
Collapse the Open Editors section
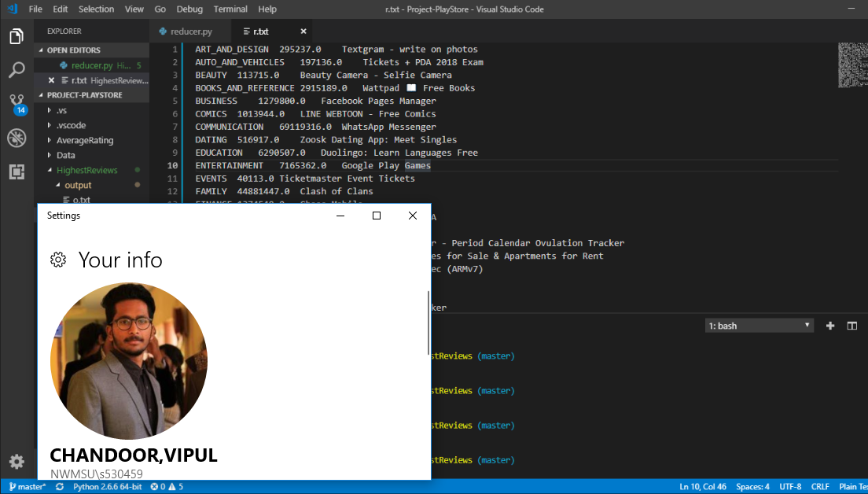point(91,50)
